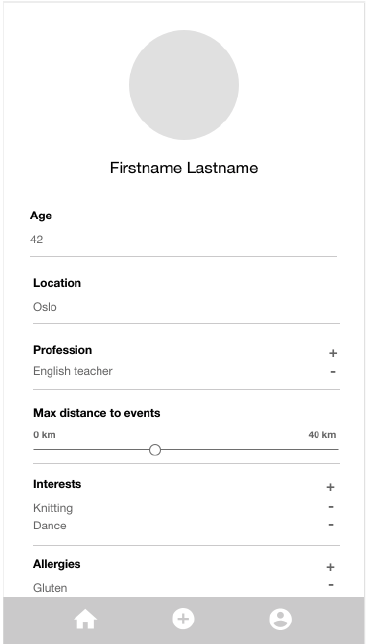This screenshot has height=644, width=366.
Task: Click the Firstname Lastname heading
Action: point(184,168)
